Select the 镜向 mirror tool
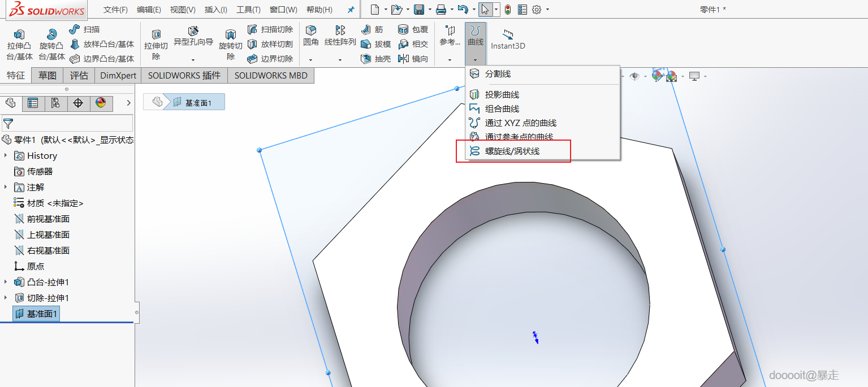This screenshot has width=868, height=387. point(413,59)
